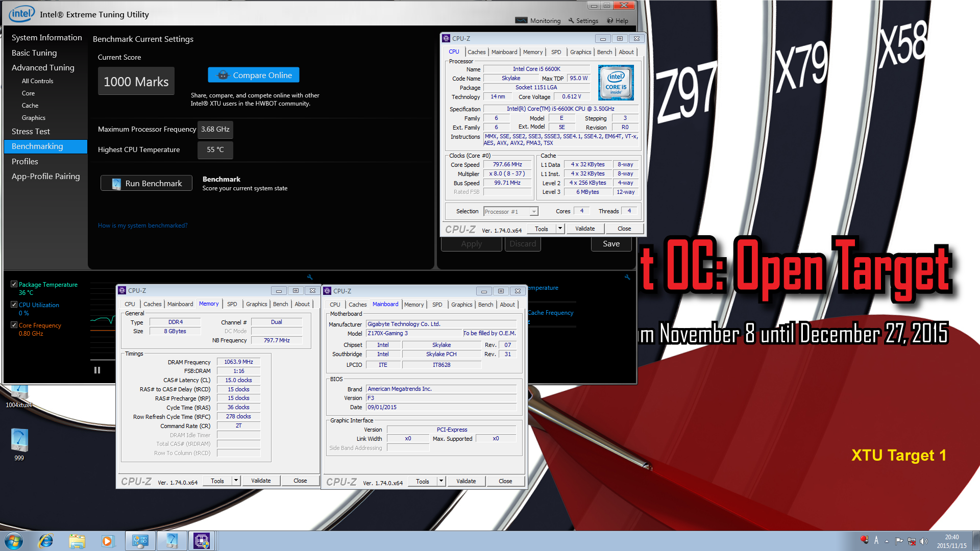
Task: Click the CPU-Z title icon of the Memory window
Action: point(122,290)
